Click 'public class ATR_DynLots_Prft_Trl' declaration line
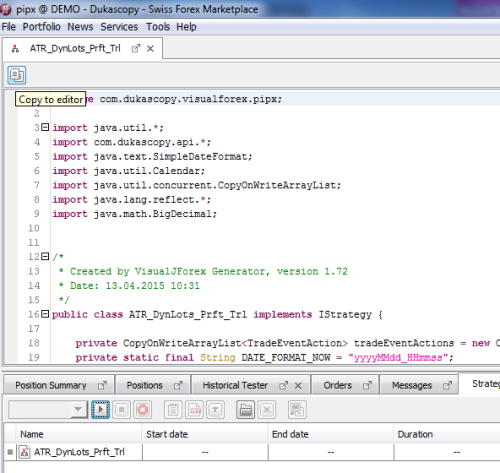 pyautogui.click(x=217, y=314)
